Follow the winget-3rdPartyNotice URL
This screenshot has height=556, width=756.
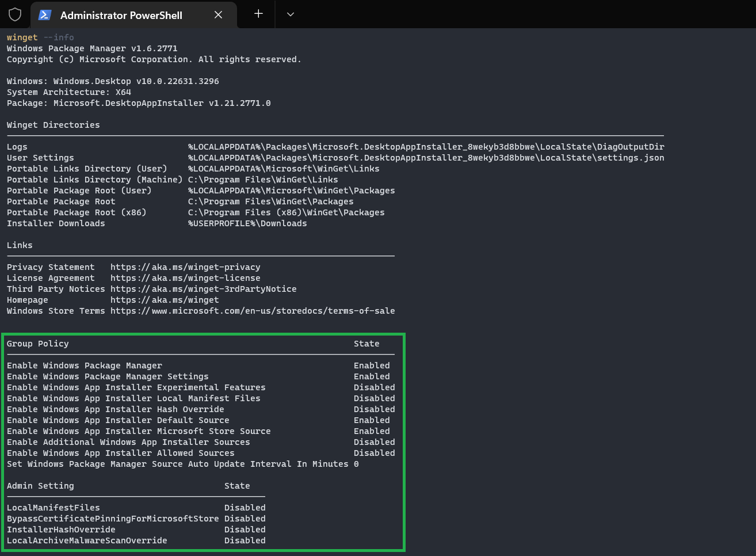tap(203, 289)
